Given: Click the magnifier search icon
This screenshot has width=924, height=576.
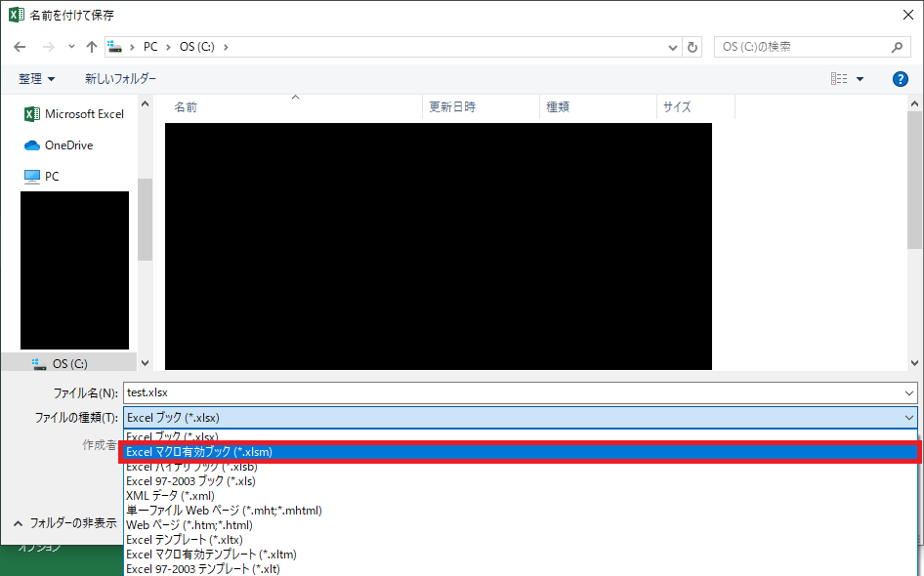Looking at the screenshot, I should pyautogui.click(x=897, y=47).
